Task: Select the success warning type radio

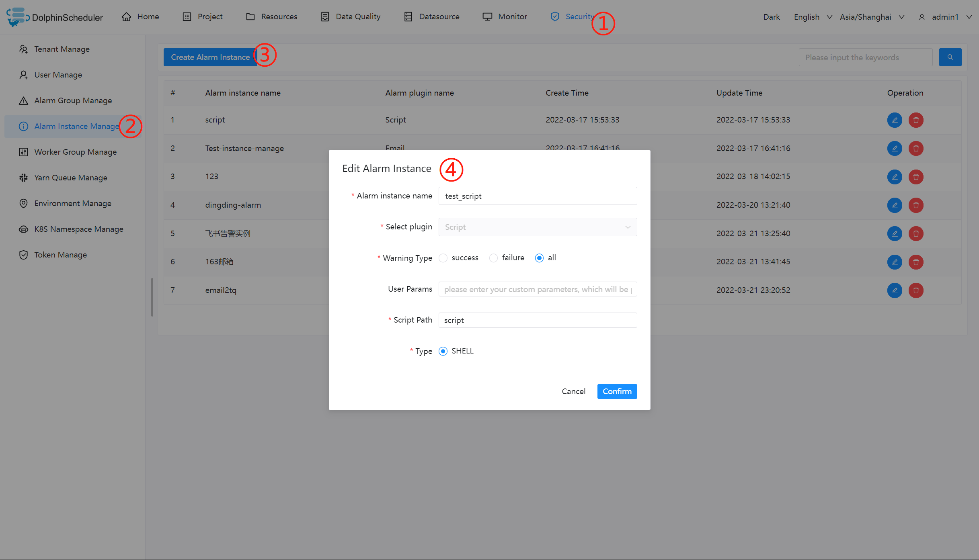Action: [x=443, y=258]
